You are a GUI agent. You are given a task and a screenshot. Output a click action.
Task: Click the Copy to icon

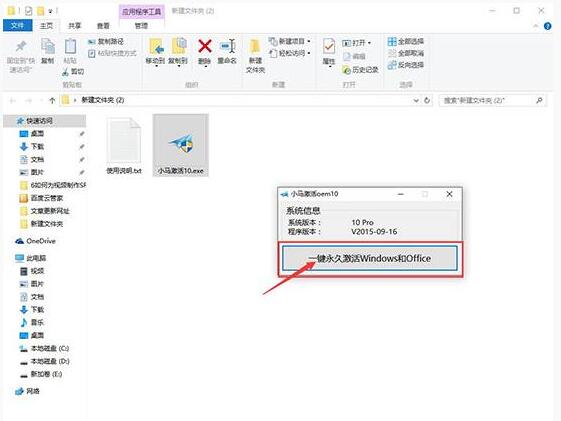179,46
